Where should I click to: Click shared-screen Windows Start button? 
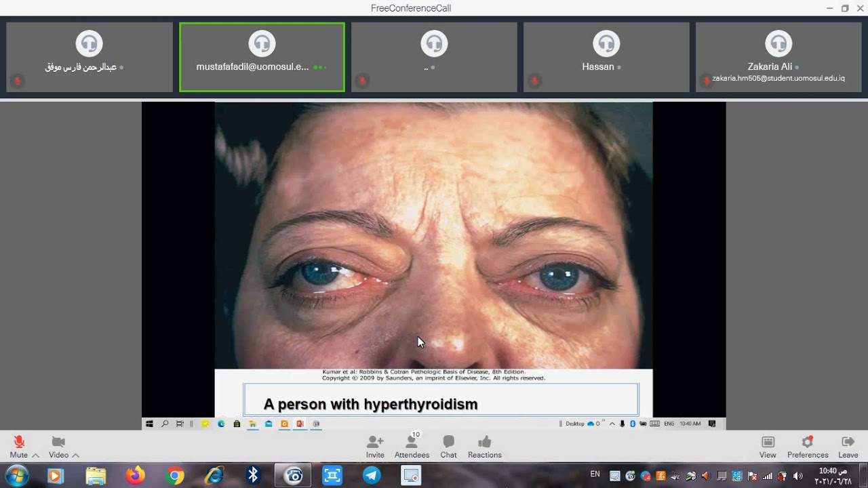(149, 424)
